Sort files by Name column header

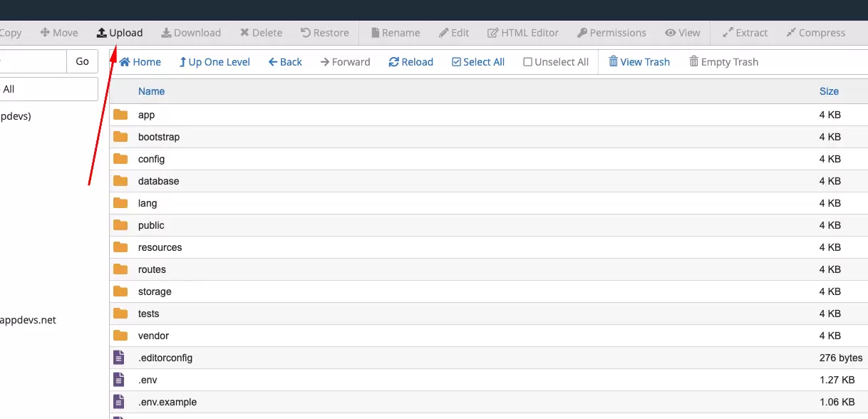click(151, 91)
